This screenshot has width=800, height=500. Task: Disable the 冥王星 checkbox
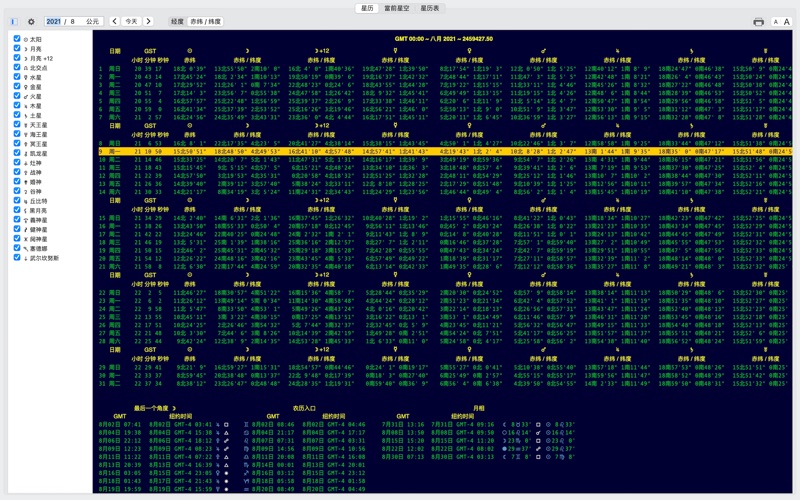[x=17, y=144]
